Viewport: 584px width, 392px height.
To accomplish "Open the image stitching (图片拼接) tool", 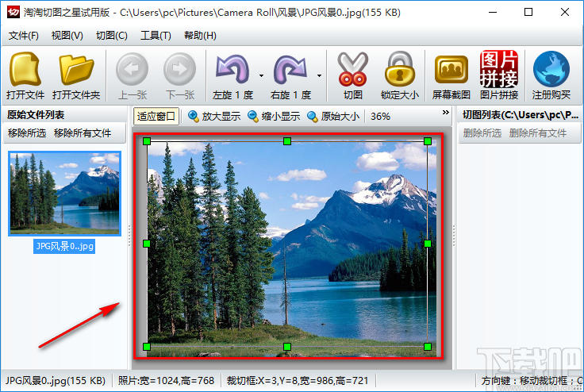I will (x=499, y=75).
